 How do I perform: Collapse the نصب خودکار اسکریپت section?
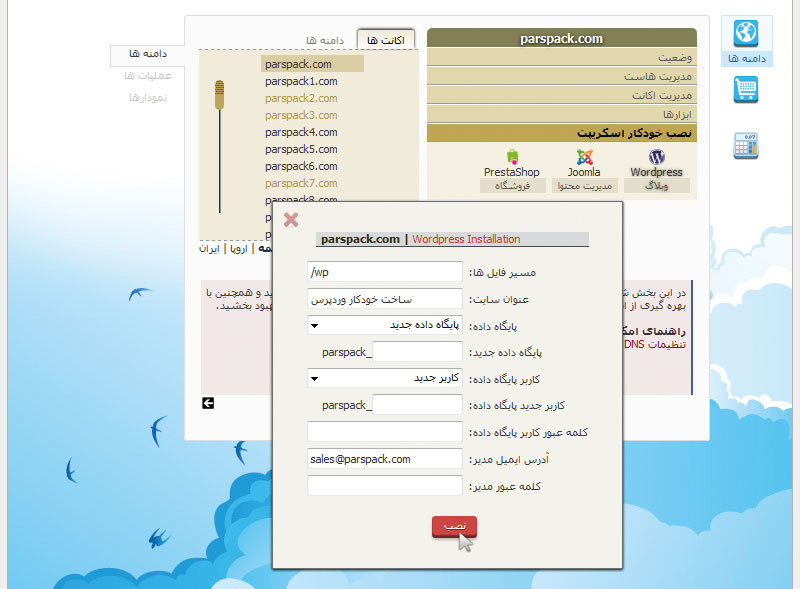pos(562,133)
